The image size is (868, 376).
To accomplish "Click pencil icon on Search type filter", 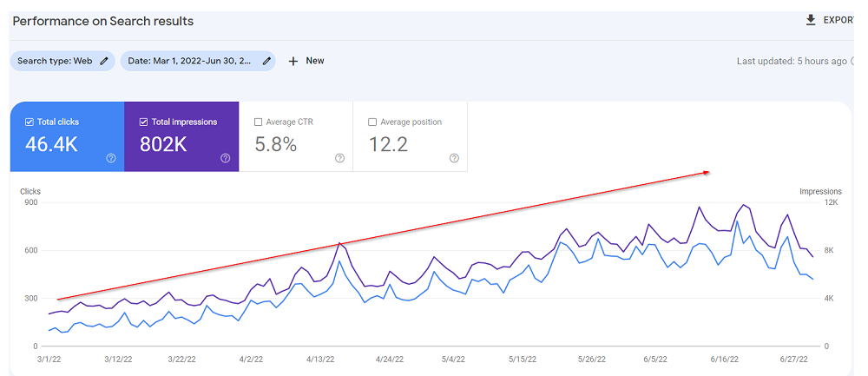I will (x=105, y=61).
